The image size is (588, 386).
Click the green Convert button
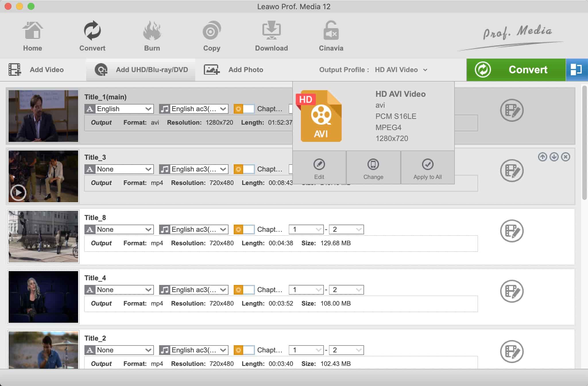516,70
